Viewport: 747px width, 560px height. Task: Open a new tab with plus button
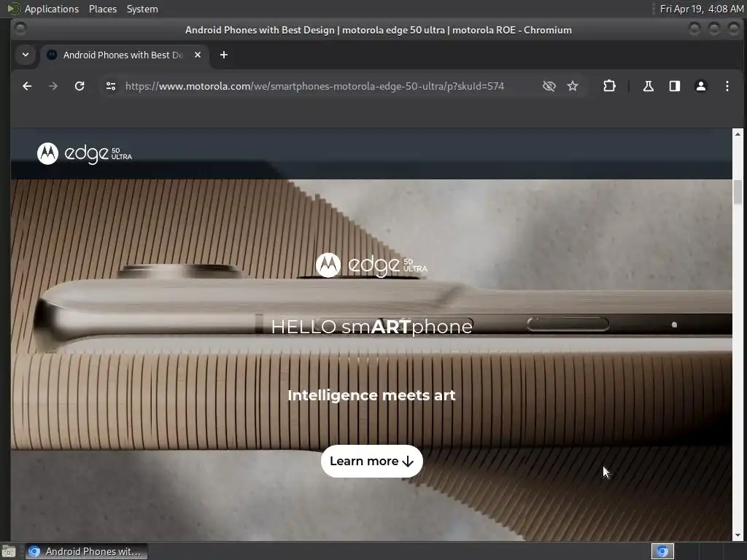coord(224,55)
